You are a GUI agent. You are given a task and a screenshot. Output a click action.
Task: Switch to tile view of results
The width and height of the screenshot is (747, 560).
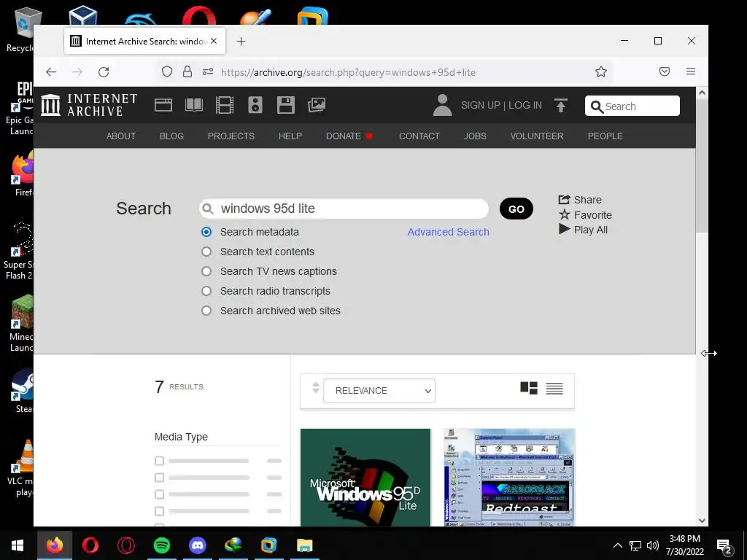528,388
